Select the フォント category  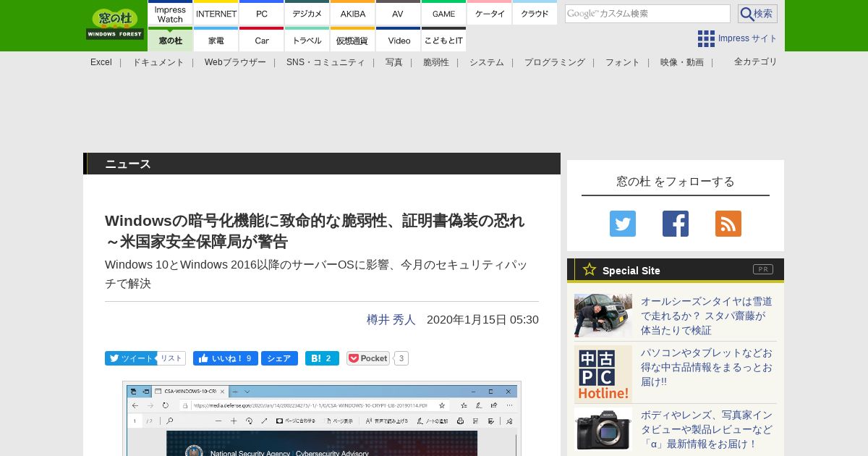pyautogui.click(x=623, y=62)
